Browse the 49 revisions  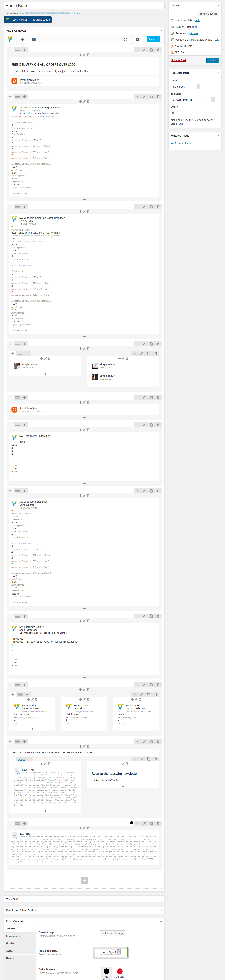(x=194, y=33)
